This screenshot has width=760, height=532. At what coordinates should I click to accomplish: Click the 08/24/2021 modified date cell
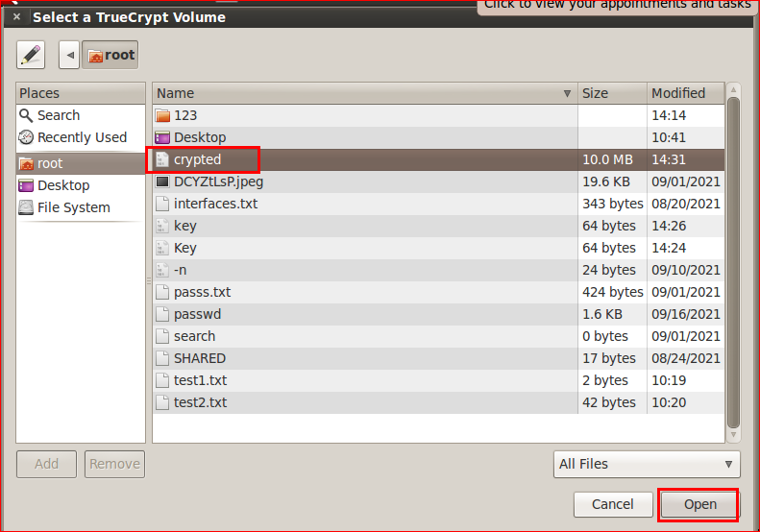[686, 358]
